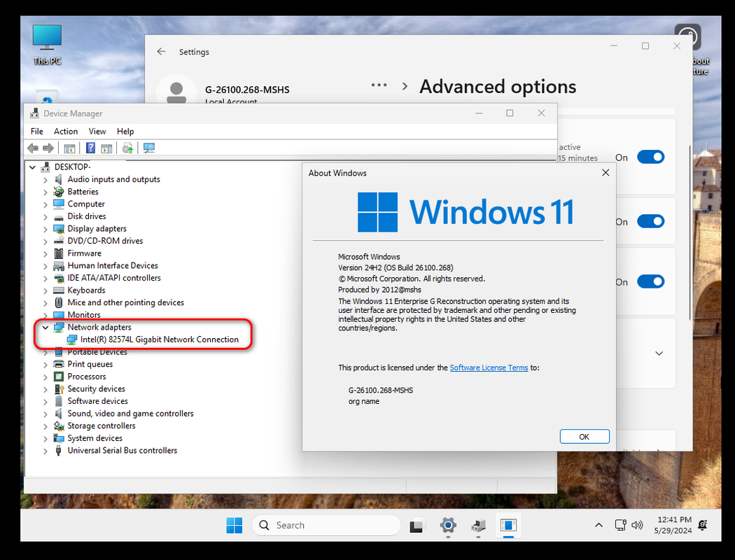Turn off the 'active 15 minutes' toggle in Settings
735x560 pixels.
tap(650, 157)
